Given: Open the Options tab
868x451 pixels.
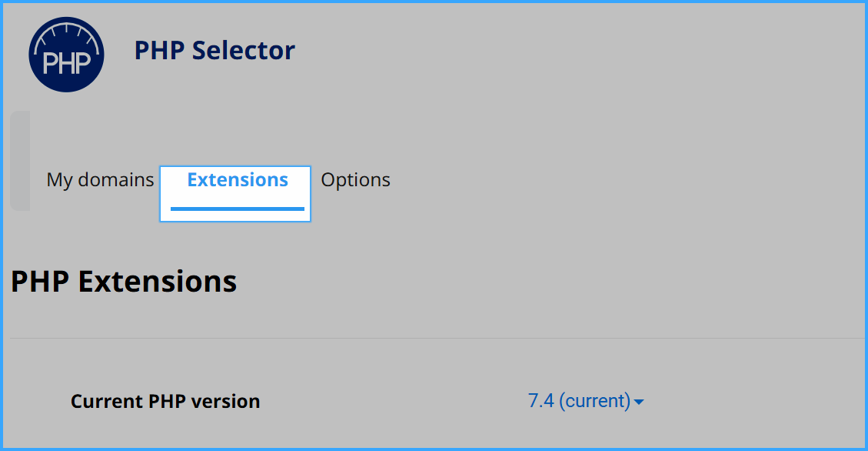Looking at the screenshot, I should (355, 180).
